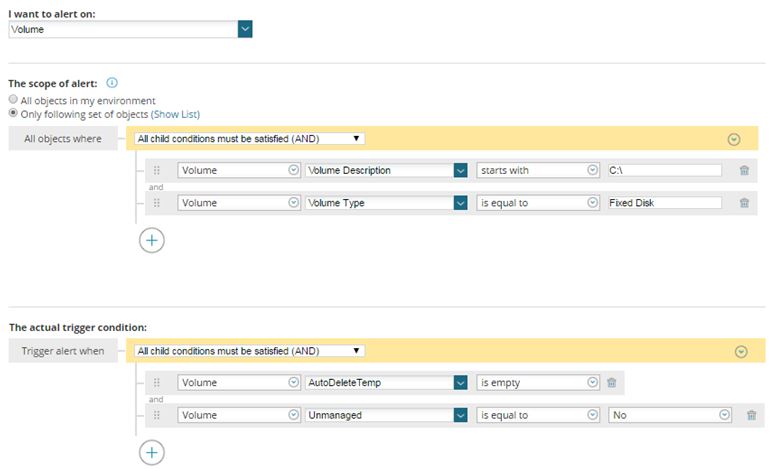Open the 'is equal to' operator dropdown for Volume Type

[x=538, y=203]
